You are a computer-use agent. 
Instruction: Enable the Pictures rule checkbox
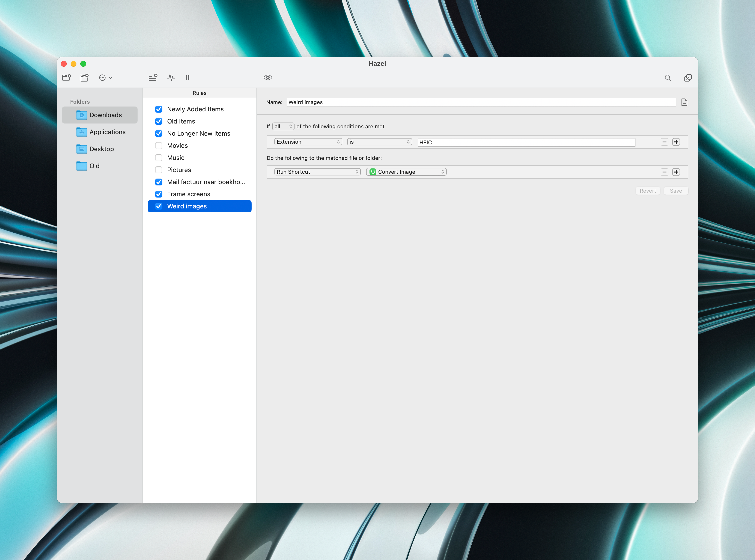pos(159,170)
